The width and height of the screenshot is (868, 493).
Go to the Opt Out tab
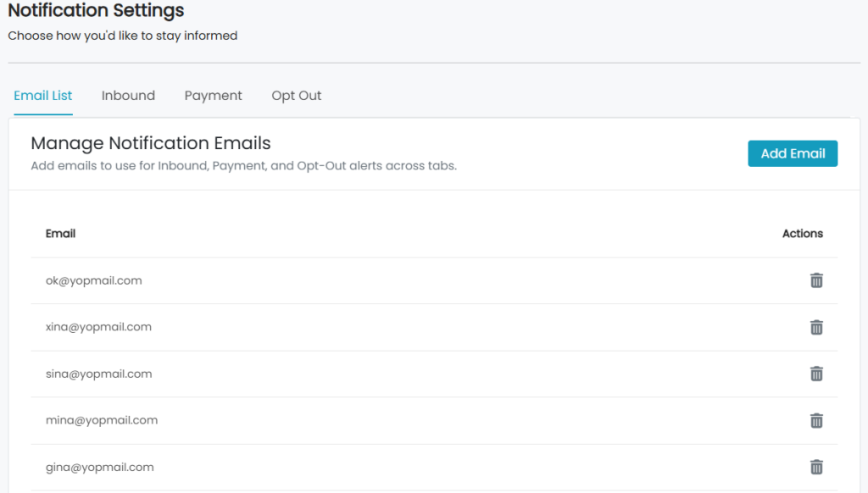(x=296, y=96)
